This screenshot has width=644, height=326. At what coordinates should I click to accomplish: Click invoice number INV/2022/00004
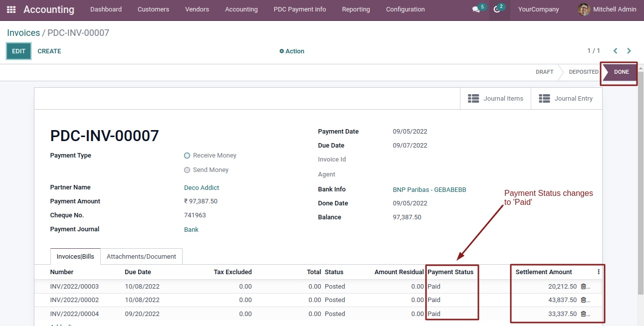(x=74, y=314)
